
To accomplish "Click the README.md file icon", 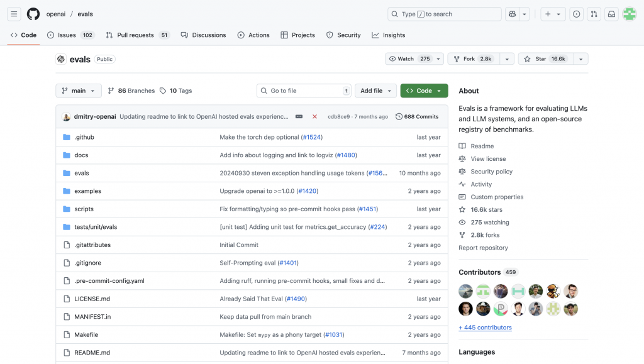I will [x=67, y=353].
